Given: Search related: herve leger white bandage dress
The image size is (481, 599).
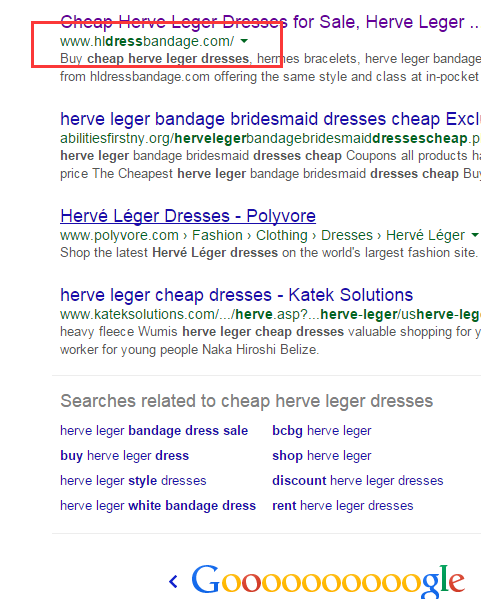Looking at the screenshot, I should [158, 505].
